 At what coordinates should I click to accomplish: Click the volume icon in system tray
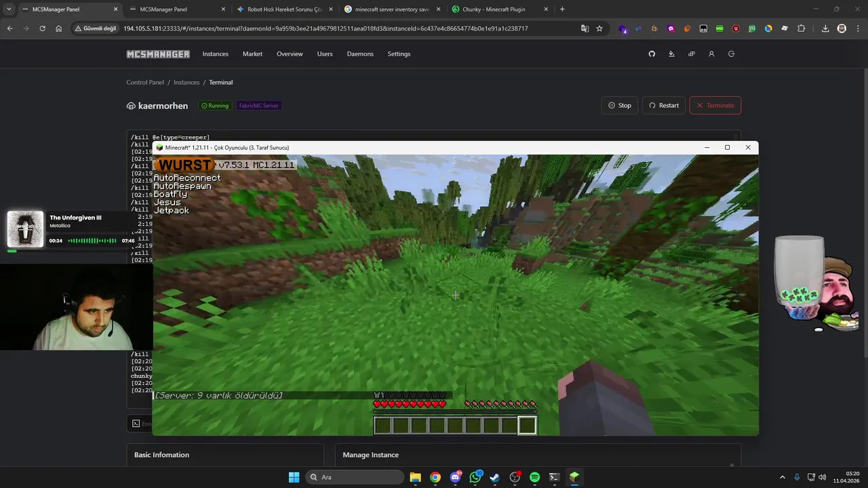tap(823, 477)
